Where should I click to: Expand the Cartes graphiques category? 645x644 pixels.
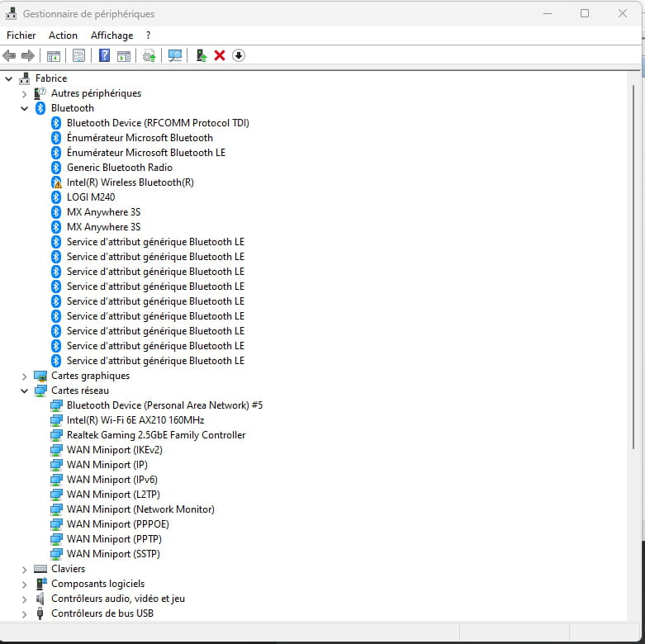[x=24, y=376]
